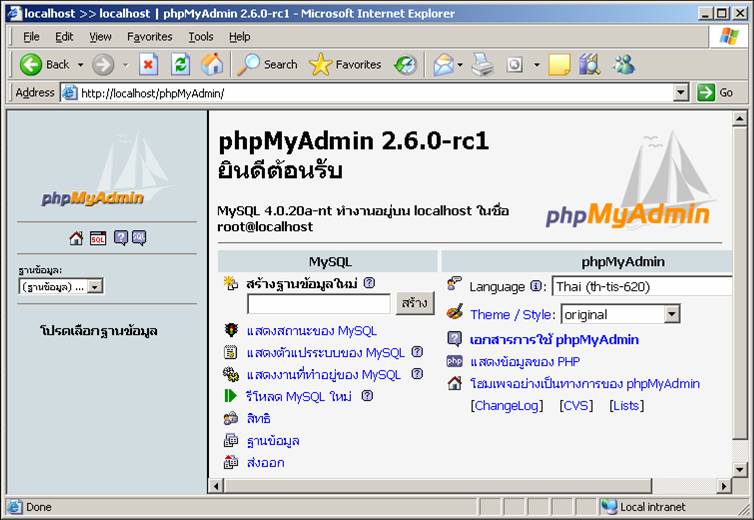Open the สิทธิ privileges link
This screenshot has height=520, width=754.
[259, 419]
